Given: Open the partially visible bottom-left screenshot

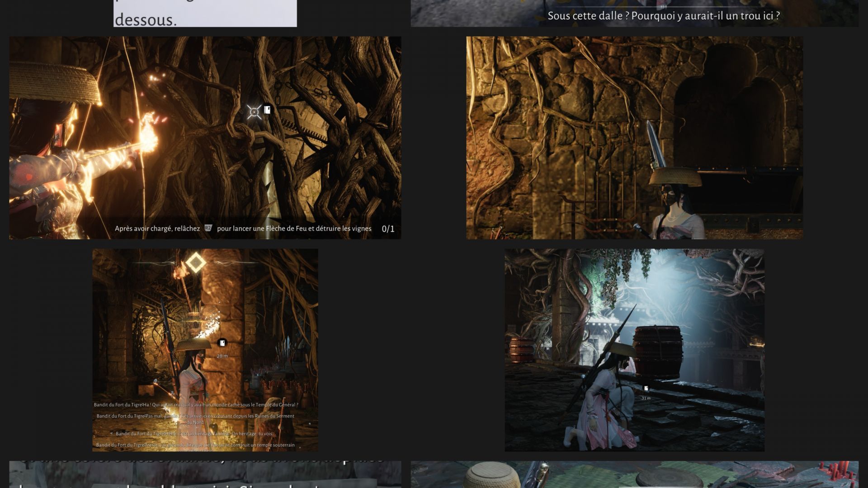Looking at the screenshot, I should (x=205, y=474).
